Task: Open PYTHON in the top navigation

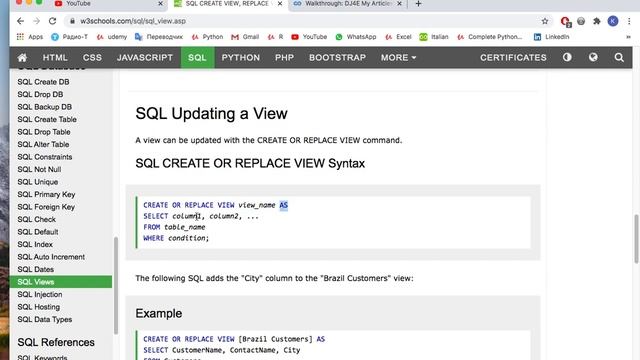Action: [x=240, y=58]
